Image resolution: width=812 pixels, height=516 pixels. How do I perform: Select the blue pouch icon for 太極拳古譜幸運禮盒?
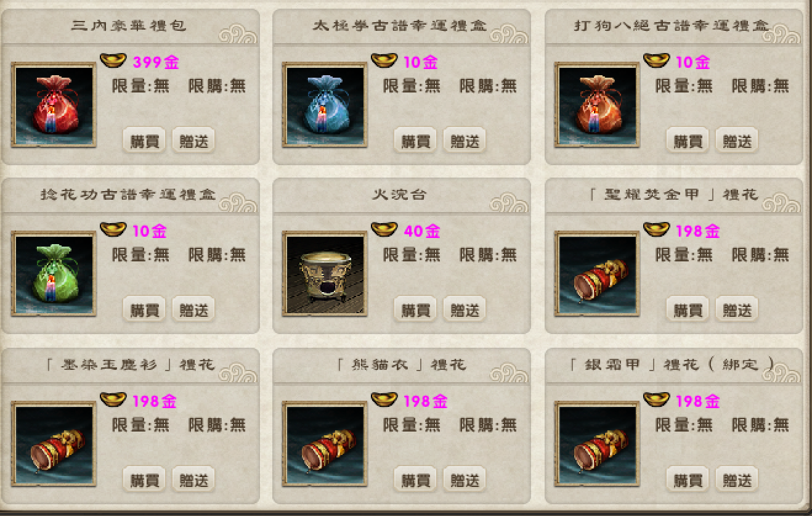(x=325, y=104)
